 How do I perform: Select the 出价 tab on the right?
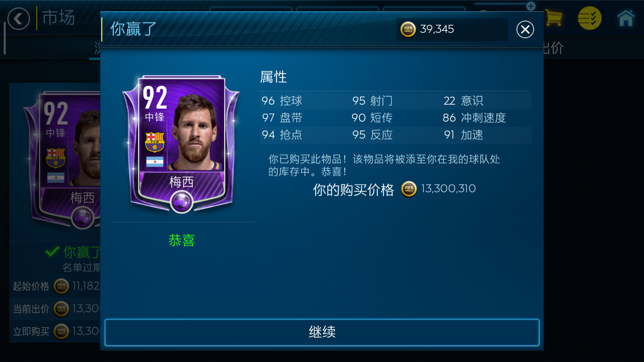pyautogui.click(x=553, y=48)
